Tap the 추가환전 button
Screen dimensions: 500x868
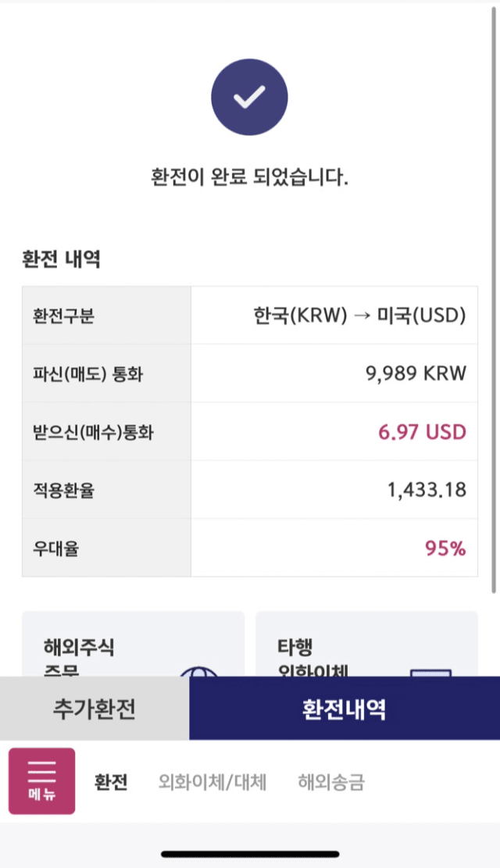95,708
